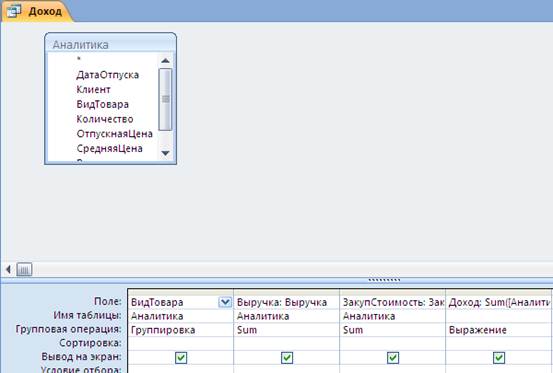Viewport: 553px width, 373px height.
Task: Click the Sum operation cell under ЗакупСтоимость
Action: pyautogui.click(x=393, y=330)
